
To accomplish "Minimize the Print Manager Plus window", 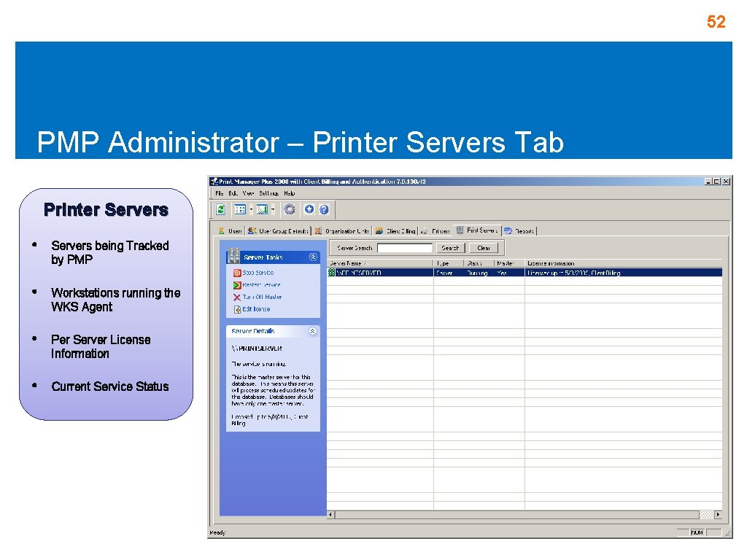I will coord(708,182).
